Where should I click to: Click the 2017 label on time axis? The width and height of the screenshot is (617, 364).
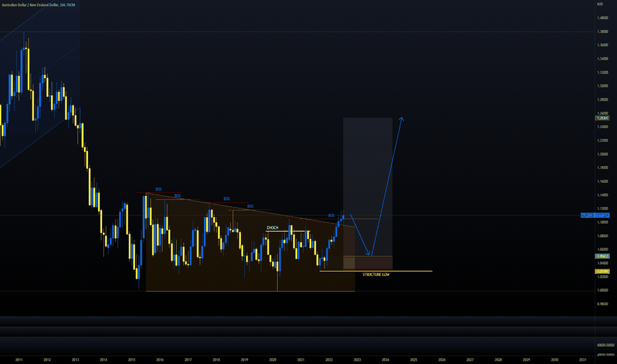pos(188,359)
